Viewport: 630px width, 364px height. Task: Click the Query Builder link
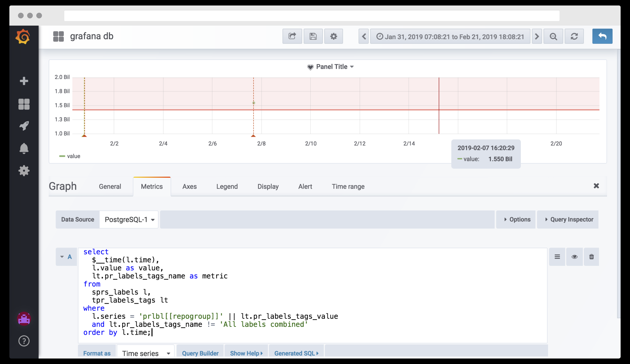click(x=200, y=353)
